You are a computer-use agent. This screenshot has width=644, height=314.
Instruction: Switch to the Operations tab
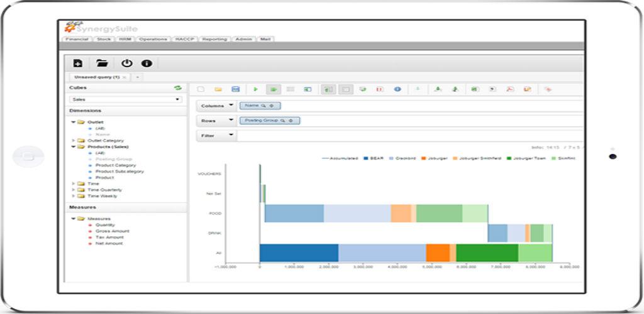(x=153, y=39)
